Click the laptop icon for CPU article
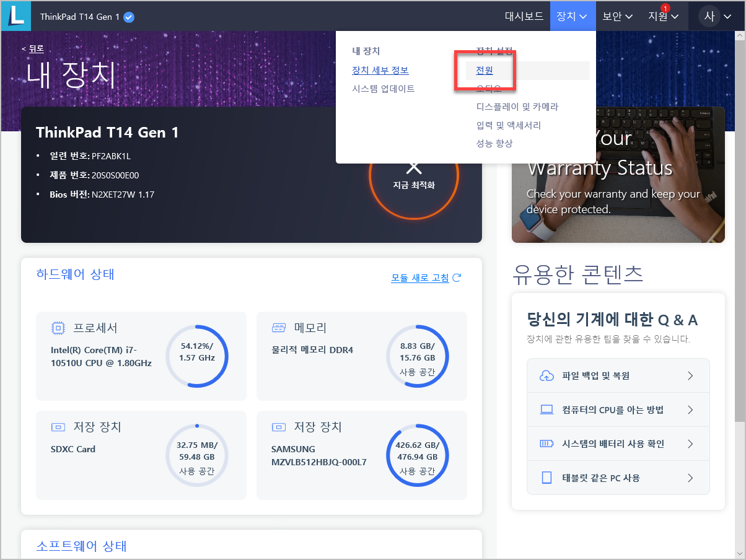Screen dimensions: 746x560 (546, 409)
